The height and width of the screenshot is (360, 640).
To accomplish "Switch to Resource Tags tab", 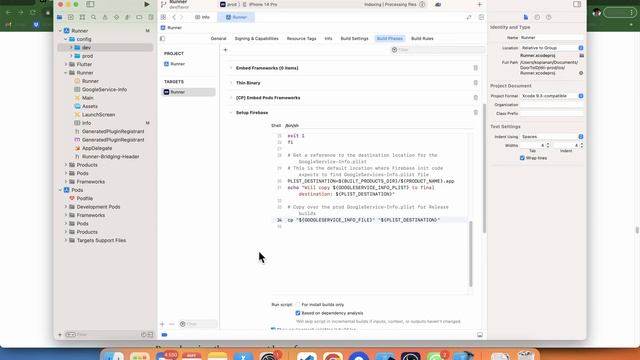I will click(301, 38).
